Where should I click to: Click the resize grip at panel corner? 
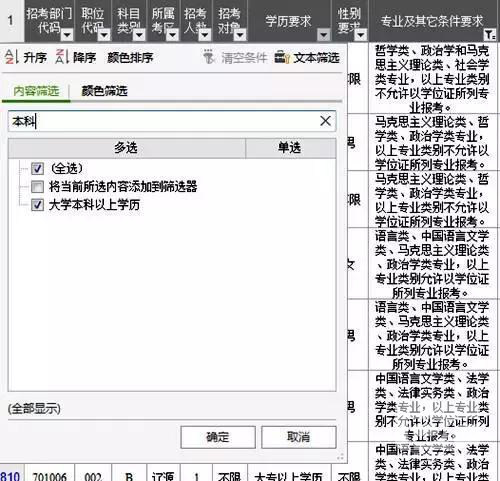point(340,457)
